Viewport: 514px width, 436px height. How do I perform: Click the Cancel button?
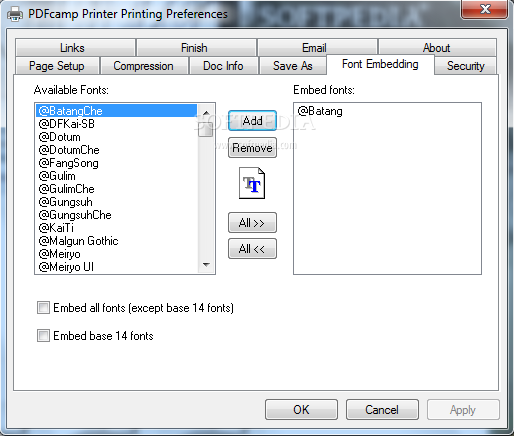382,409
